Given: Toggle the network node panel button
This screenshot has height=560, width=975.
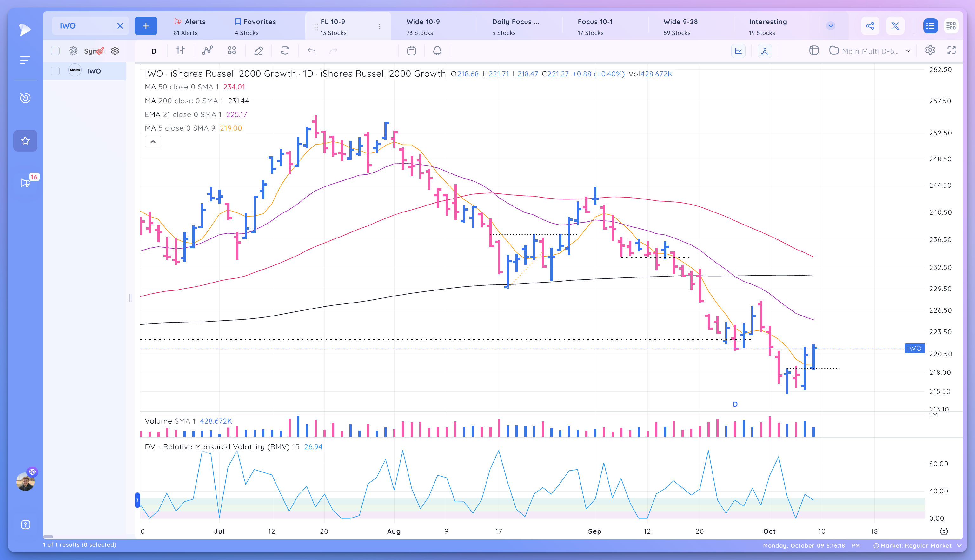Looking at the screenshot, I should point(765,51).
